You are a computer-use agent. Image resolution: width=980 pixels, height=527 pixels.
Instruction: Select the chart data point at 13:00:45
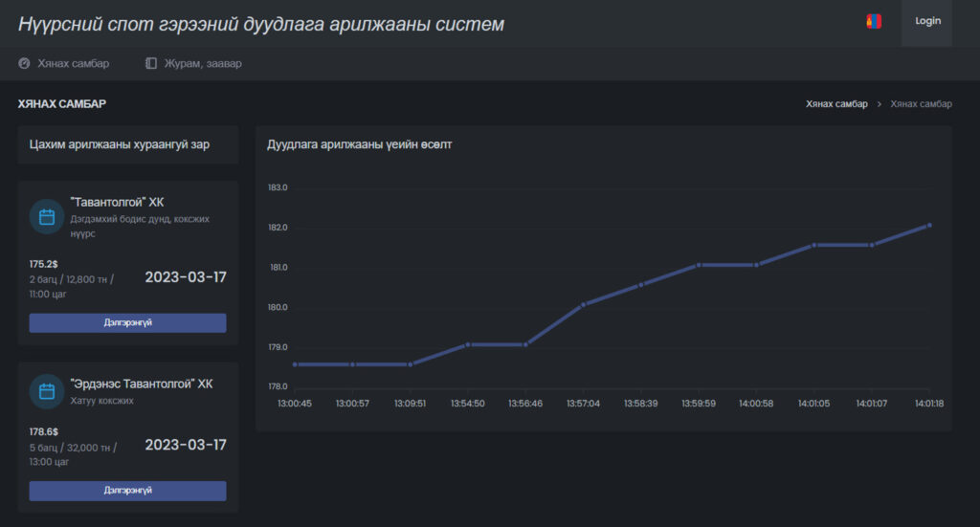click(295, 364)
